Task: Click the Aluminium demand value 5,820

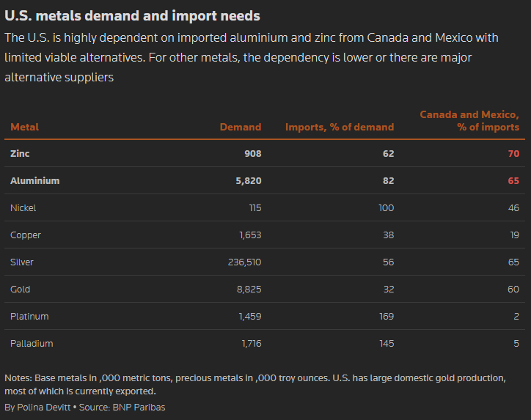Action: 246,181
